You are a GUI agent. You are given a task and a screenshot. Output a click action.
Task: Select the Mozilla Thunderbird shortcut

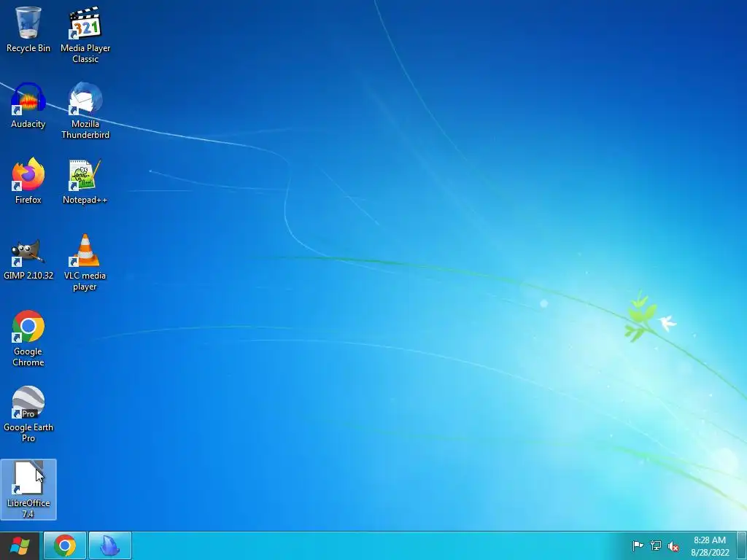pos(85,111)
